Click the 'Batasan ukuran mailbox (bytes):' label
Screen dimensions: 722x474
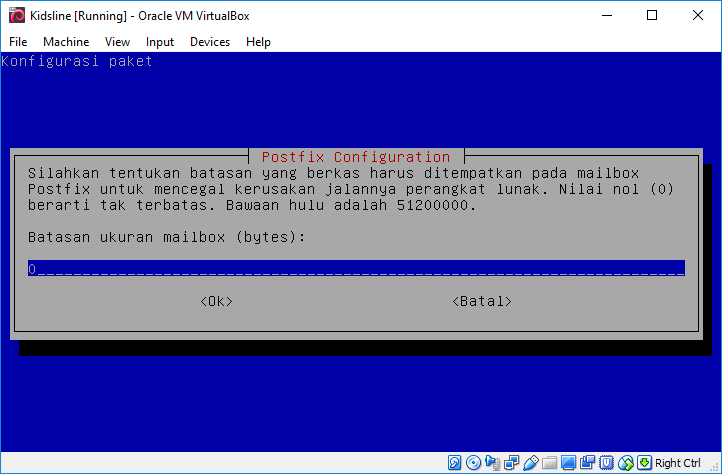click(167, 237)
